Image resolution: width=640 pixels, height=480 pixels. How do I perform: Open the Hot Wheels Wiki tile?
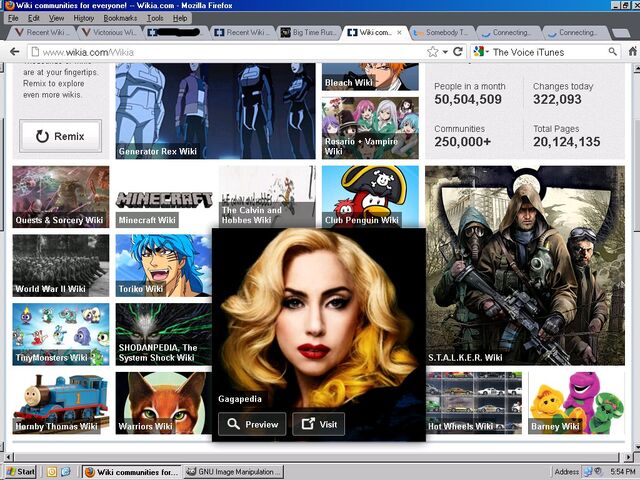pyautogui.click(x=473, y=403)
